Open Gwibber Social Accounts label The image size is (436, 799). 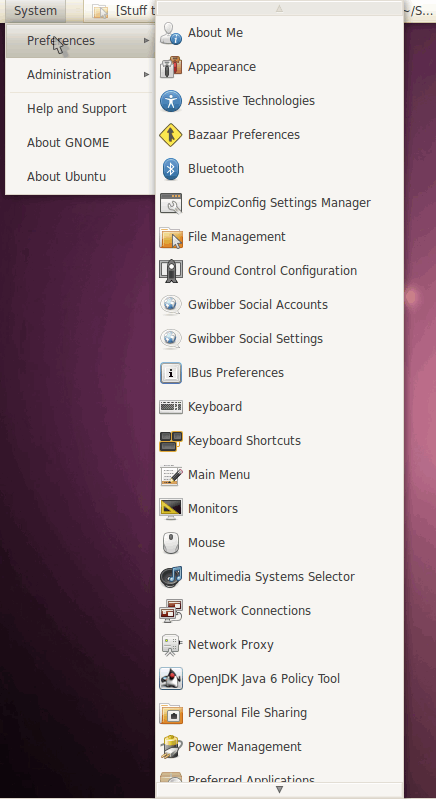(x=258, y=305)
